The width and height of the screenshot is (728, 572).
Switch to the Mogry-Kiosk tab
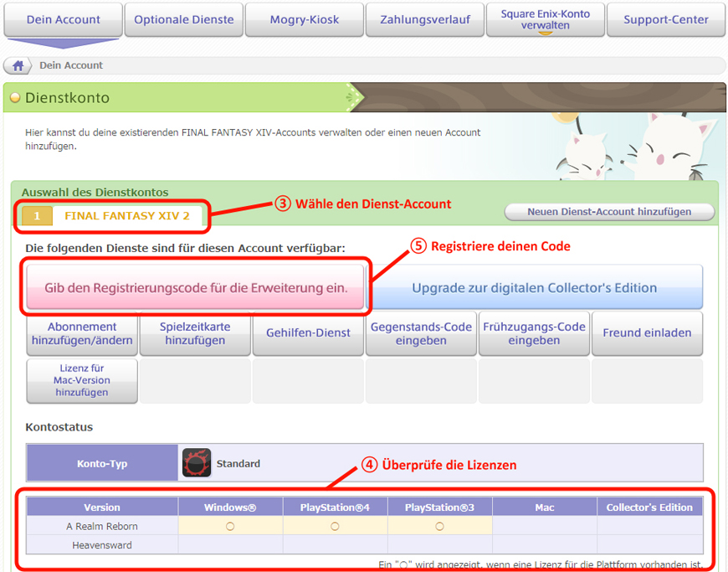coord(304,19)
